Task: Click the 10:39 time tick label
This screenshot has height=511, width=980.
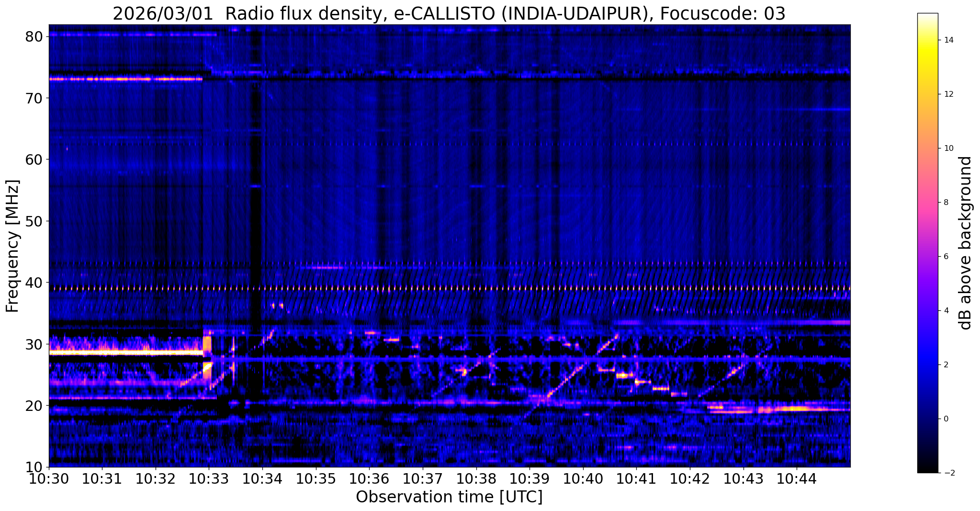Action: (529, 478)
